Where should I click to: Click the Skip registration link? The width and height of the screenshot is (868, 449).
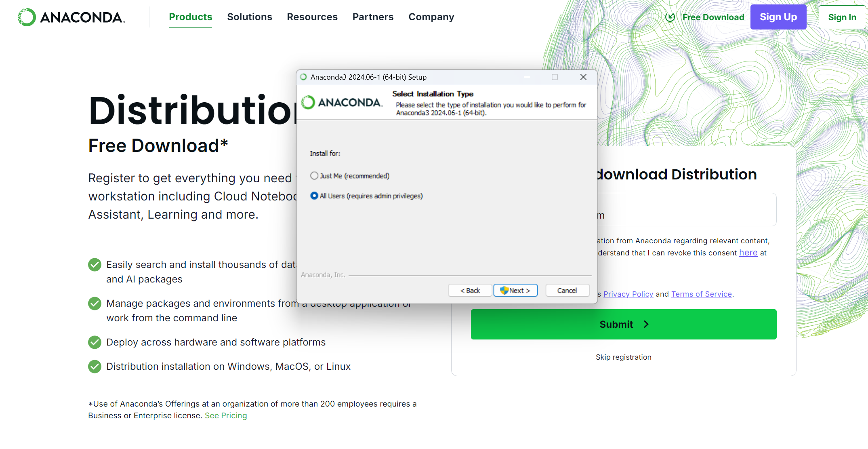[623, 357]
